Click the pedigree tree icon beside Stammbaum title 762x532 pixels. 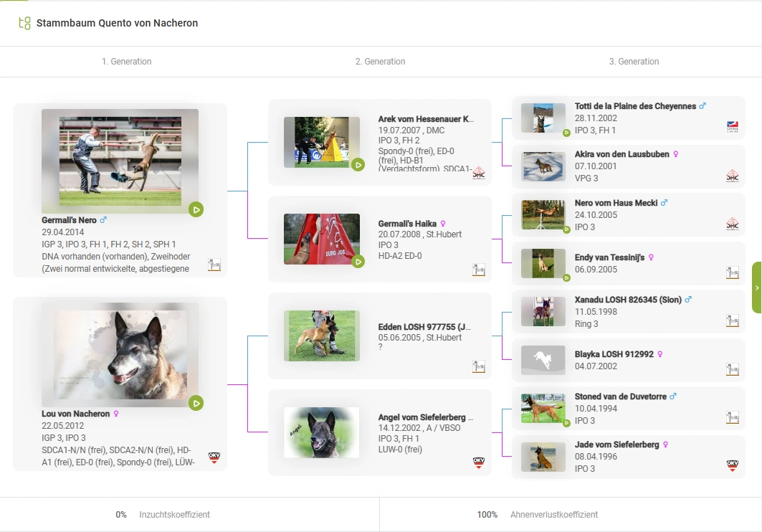[24, 23]
